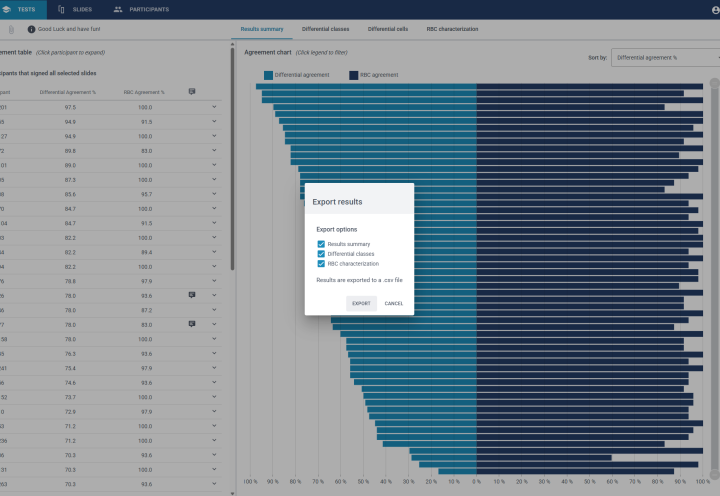The image size is (720, 496).
Task: Click the Agreement chart heading
Action: click(x=268, y=52)
